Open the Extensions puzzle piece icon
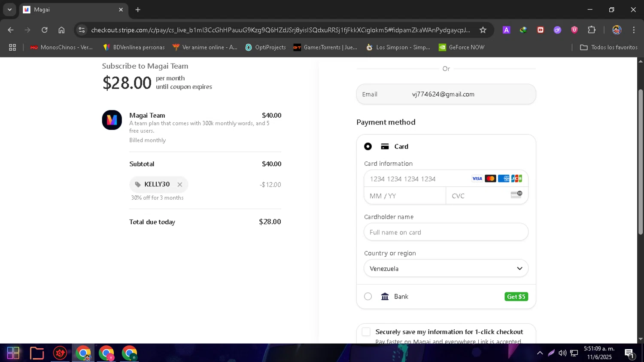 click(592, 30)
